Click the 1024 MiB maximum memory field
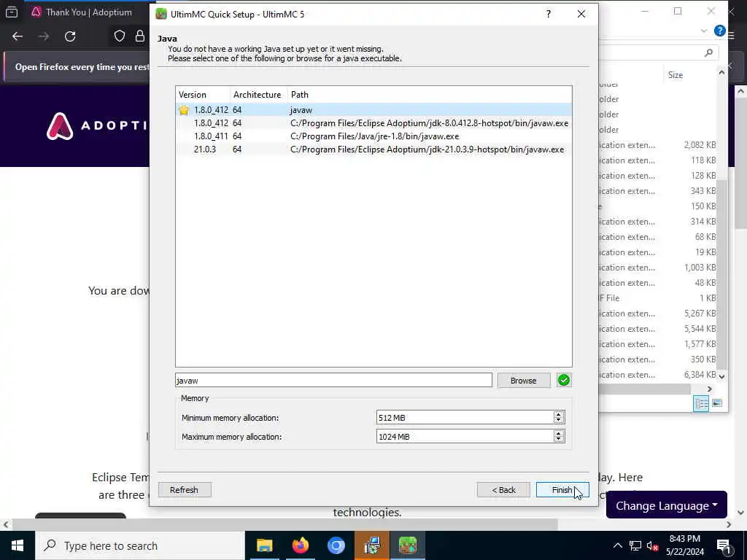This screenshot has height=560, width=747. pyautogui.click(x=465, y=437)
